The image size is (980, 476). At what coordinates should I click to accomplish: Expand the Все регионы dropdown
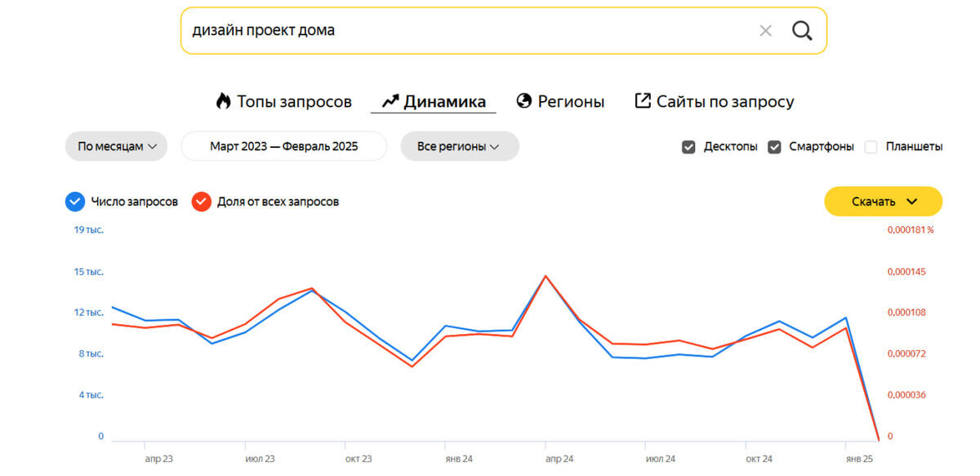point(459,147)
